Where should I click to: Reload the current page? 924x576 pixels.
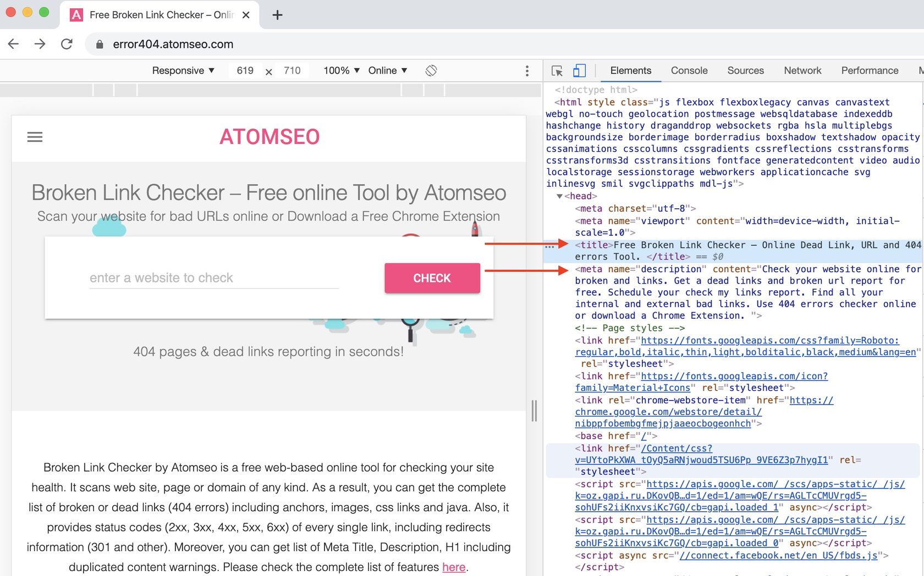coord(67,44)
